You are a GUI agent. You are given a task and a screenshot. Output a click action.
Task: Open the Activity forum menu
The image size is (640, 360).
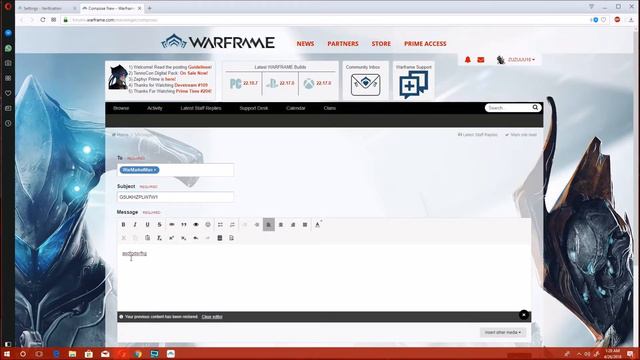(155, 108)
